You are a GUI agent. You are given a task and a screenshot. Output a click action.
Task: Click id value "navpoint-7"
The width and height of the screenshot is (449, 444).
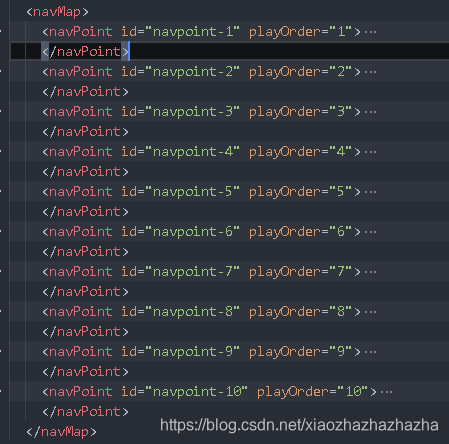click(x=192, y=272)
